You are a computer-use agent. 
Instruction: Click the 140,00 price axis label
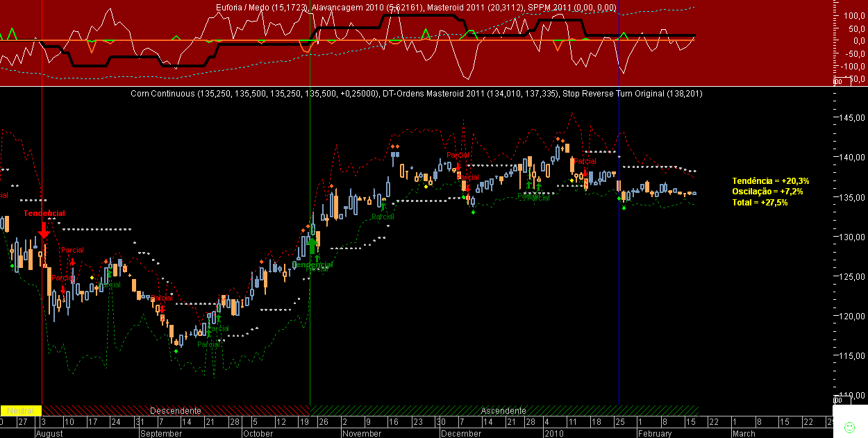click(x=853, y=157)
